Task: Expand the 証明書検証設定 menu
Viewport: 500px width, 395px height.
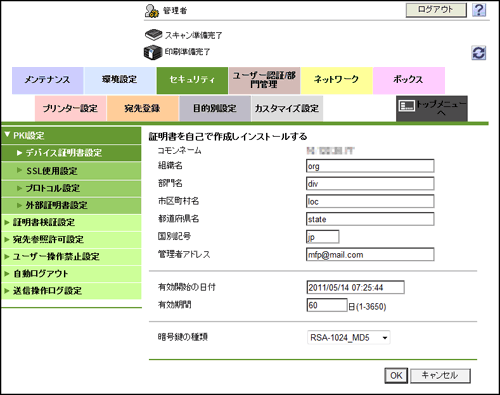Action: (x=71, y=222)
